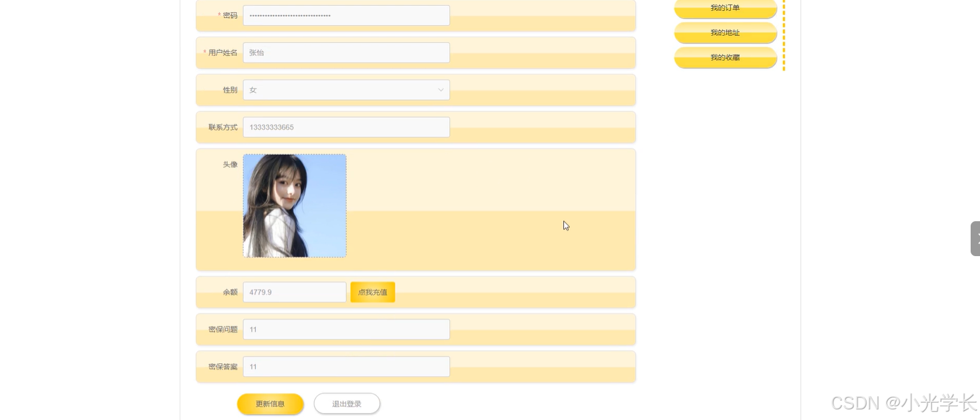
Task: Expand the gray side tab at right edge
Action: (x=976, y=239)
